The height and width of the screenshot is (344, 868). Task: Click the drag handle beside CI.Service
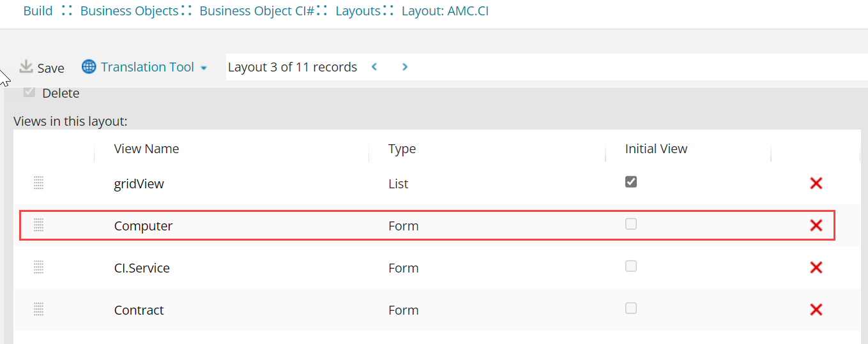coord(38,267)
